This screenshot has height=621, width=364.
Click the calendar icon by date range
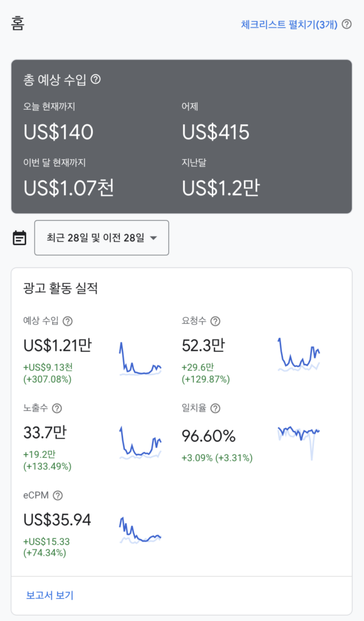point(20,238)
